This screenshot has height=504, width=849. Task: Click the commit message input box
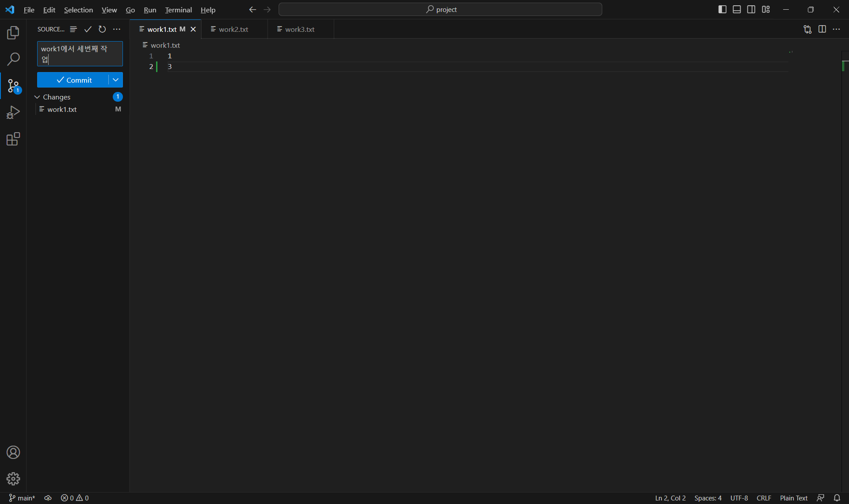click(80, 53)
